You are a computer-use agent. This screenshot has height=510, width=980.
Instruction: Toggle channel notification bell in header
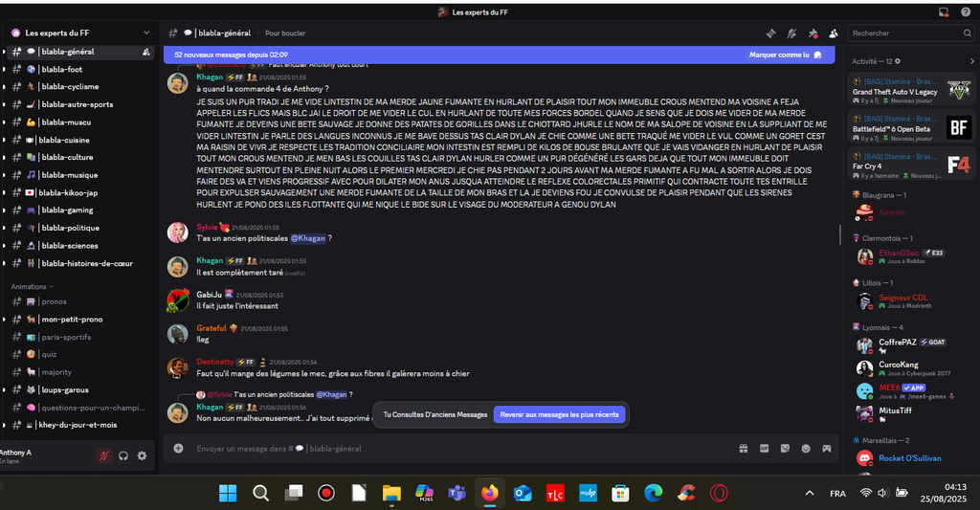coord(791,33)
